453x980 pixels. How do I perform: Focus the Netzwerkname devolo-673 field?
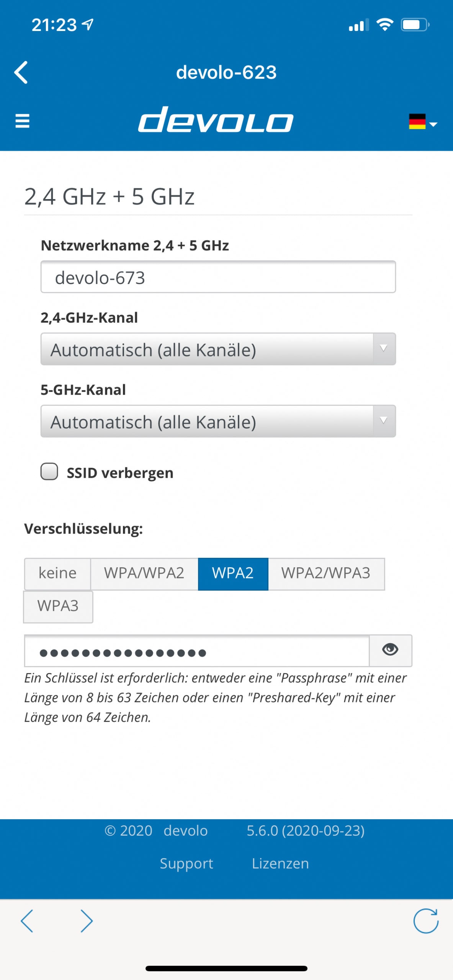click(218, 277)
